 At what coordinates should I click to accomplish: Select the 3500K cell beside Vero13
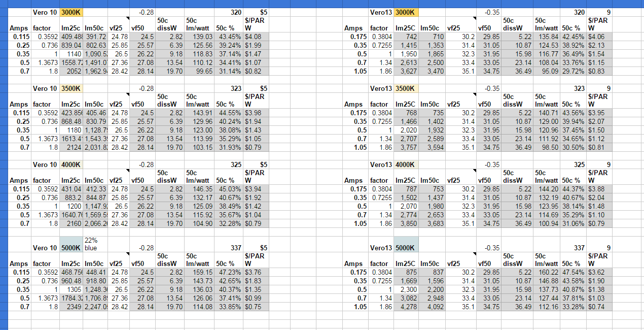point(407,88)
